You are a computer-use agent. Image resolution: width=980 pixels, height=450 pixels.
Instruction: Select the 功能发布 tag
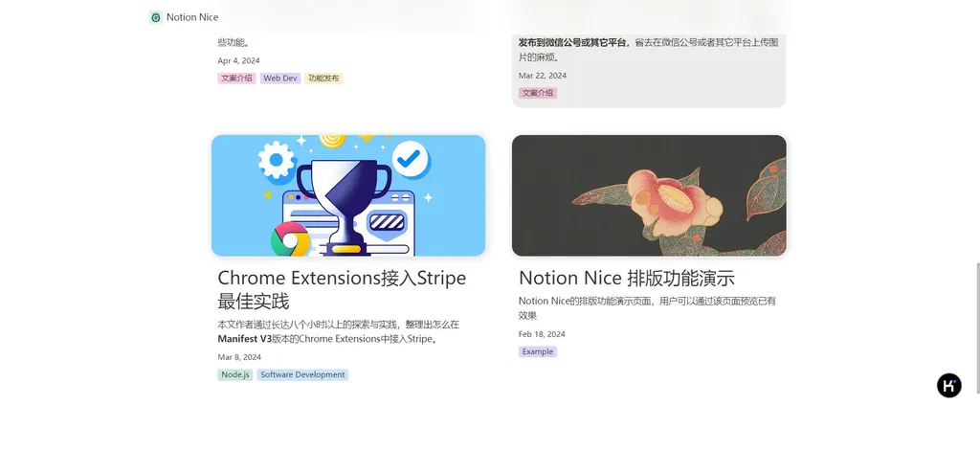[323, 79]
